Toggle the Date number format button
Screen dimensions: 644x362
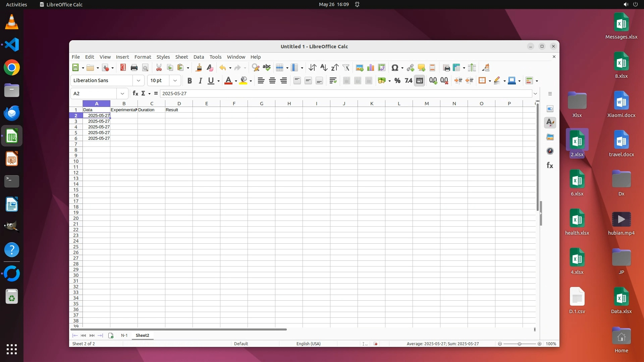click(419, 80)
